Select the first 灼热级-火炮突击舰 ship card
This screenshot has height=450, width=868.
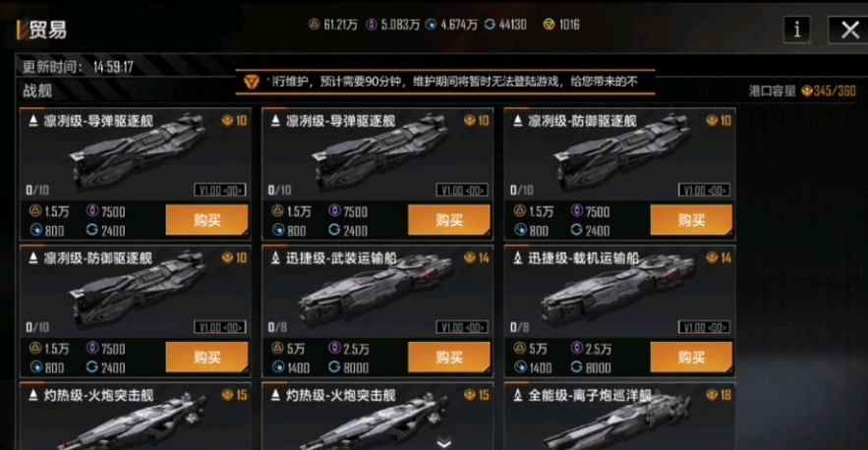(x=135, y=417)
